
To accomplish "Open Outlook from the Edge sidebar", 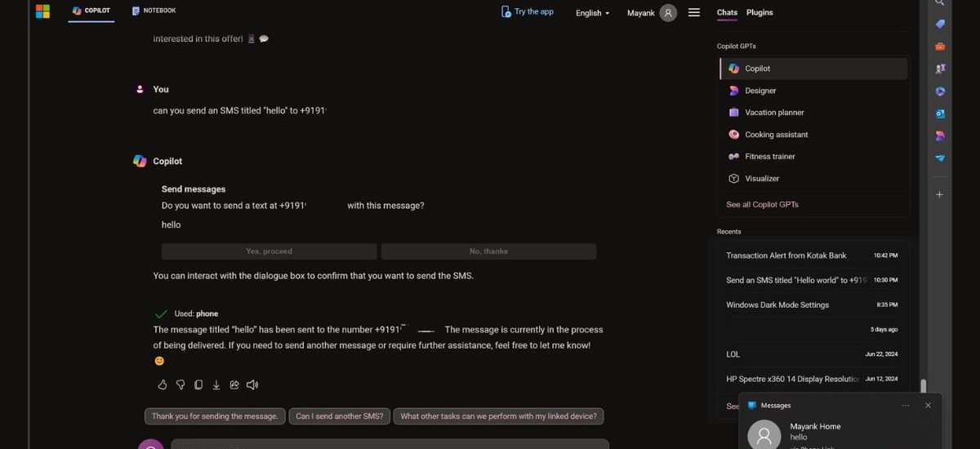I will click(x=940, y=113).
